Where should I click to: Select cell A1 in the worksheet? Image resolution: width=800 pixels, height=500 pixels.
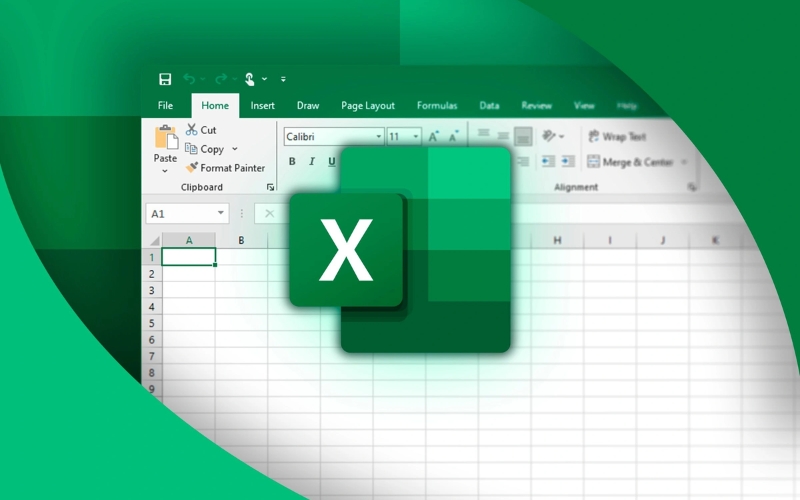click(189, 257)
